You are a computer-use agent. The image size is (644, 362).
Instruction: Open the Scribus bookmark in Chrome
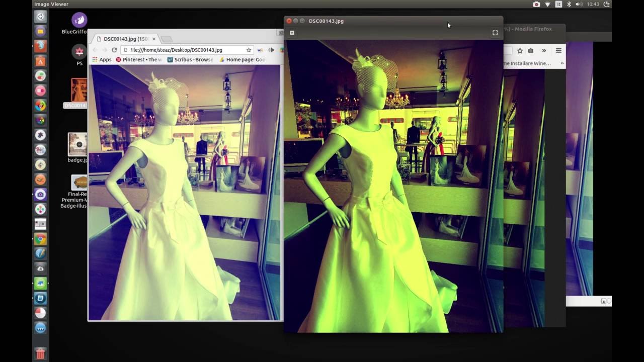190,59
